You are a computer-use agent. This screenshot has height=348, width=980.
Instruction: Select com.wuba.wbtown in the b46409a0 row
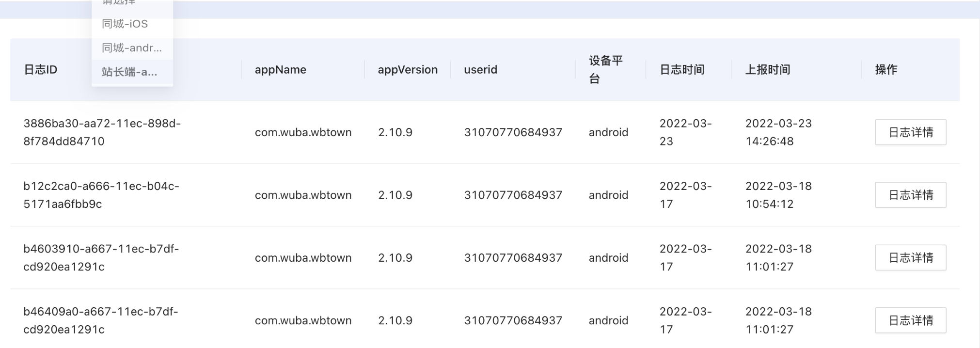[303, 320]
